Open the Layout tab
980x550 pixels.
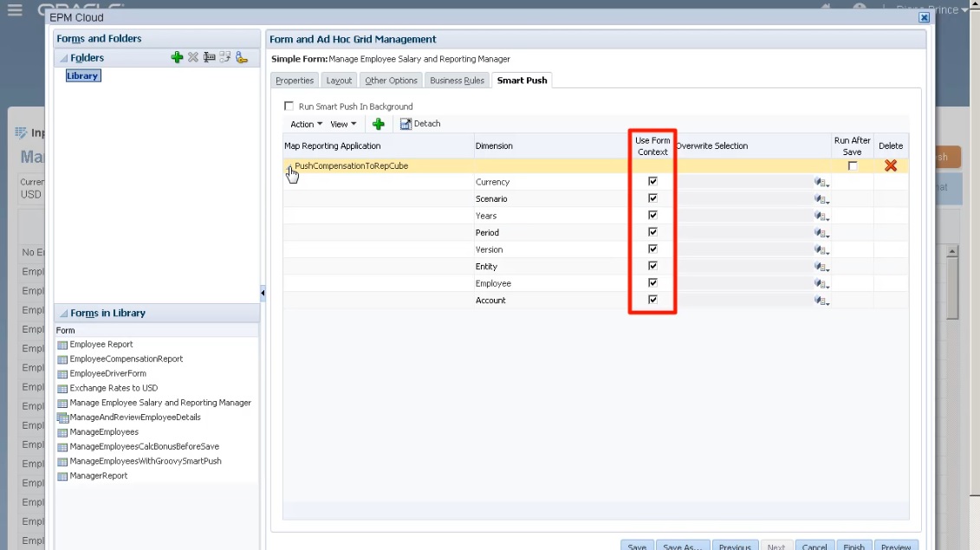[338, 80]
